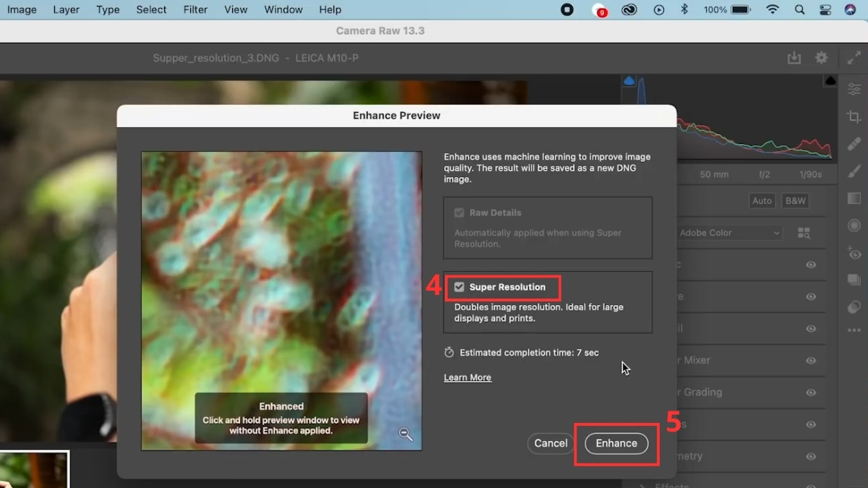Image resolution: width=868 pixels, height=488 pixels.
Task: Click the Save image download icon
Action: pyautogui.click(x=794, y=59)
